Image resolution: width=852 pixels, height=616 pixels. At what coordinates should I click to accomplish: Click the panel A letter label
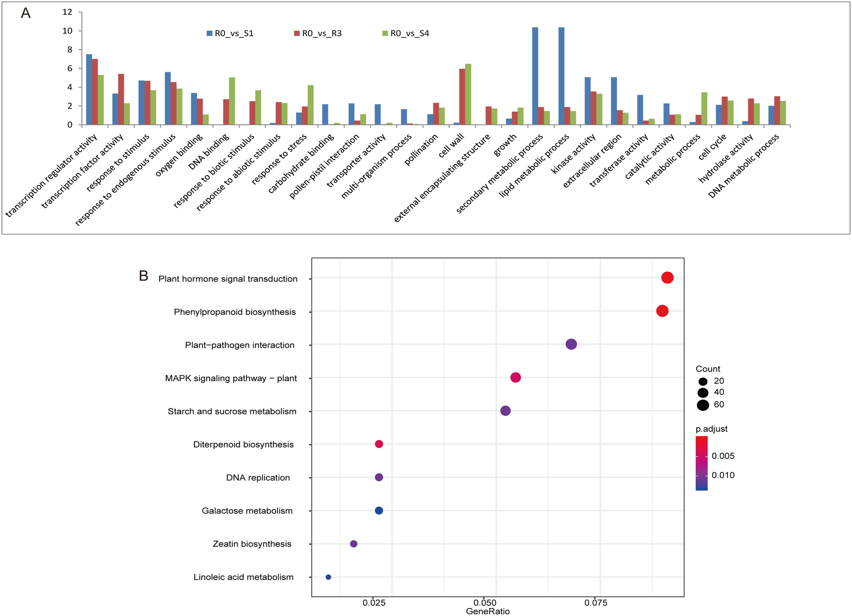coord(26,13)
